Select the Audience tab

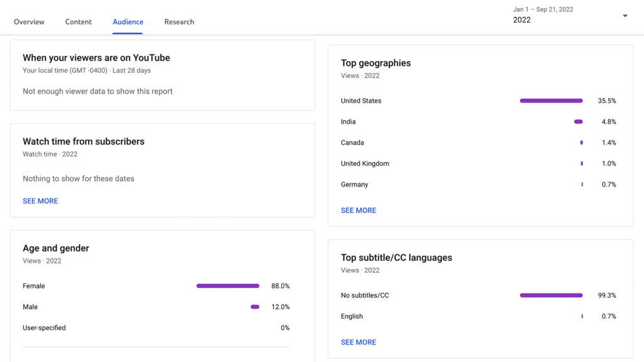[128, 21]
